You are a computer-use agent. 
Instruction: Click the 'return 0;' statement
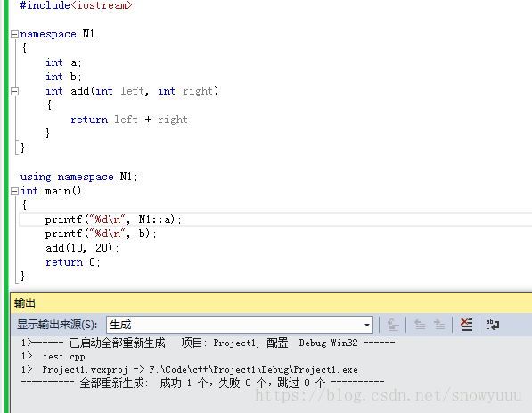pyautogui.click(x=72, y=262)
